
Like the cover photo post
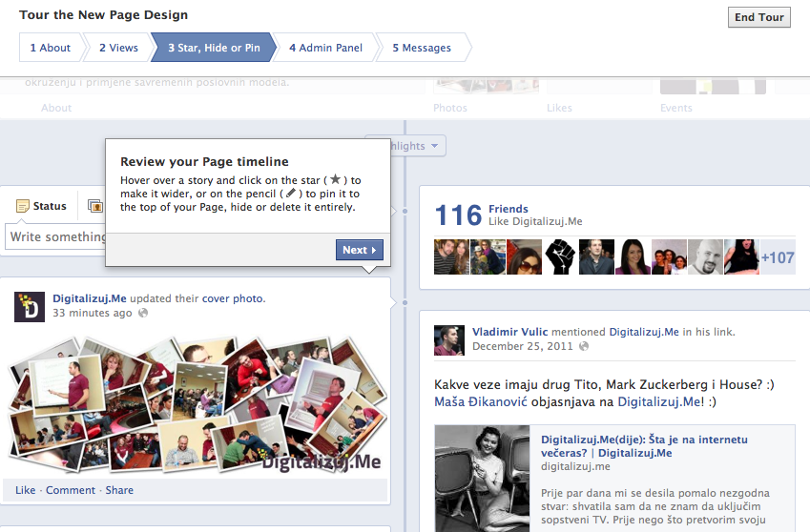coord(26,490)
